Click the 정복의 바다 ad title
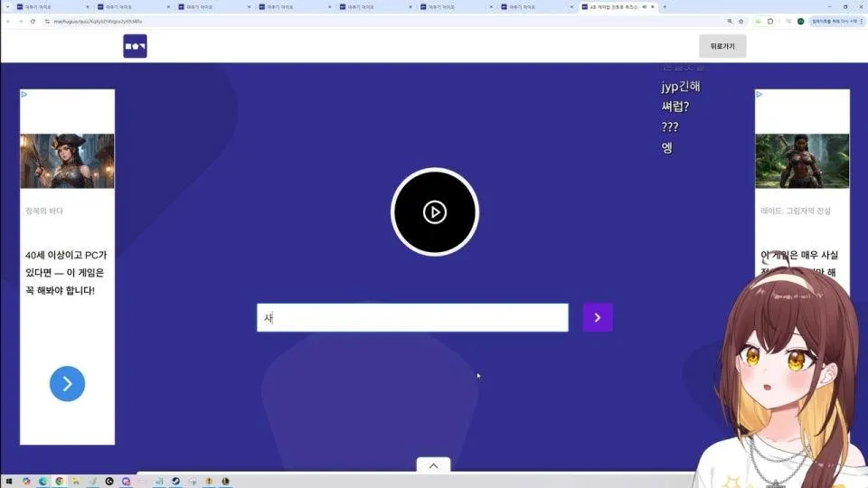The image size is (868, 488). [x=44, y=211]
